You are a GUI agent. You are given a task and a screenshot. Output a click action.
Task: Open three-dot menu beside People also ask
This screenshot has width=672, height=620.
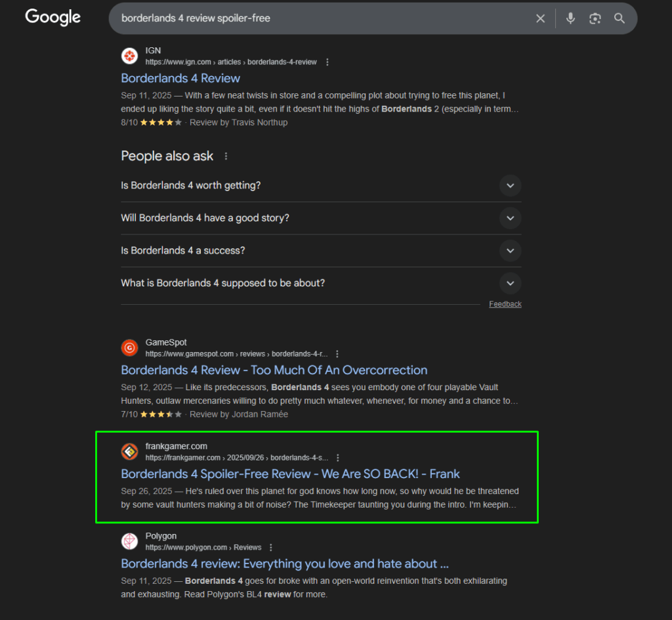[x=226, y=156]
